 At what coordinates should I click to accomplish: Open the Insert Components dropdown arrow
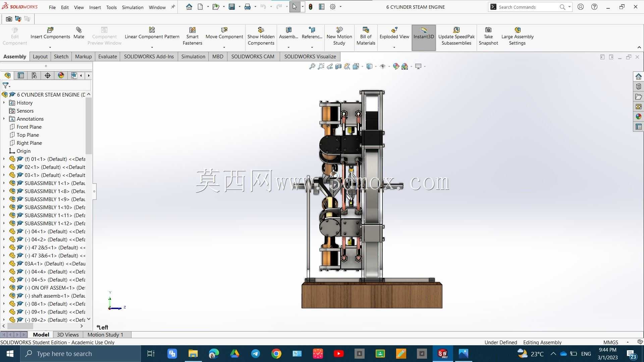(50, 47)
